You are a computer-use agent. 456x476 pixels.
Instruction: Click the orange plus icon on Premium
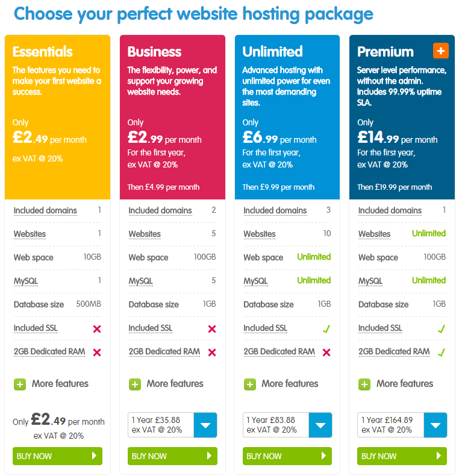pos(440,51)
